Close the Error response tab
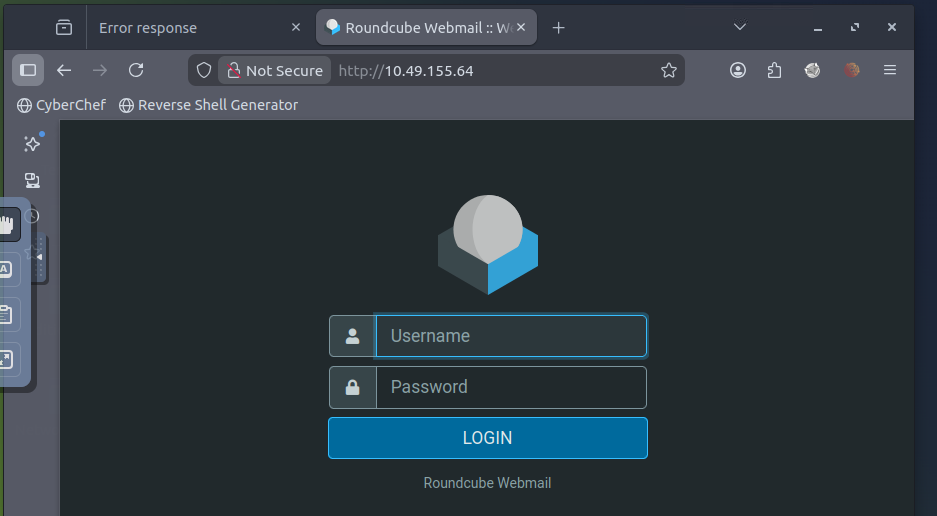The image size is (937, 516). click(296, 28)
